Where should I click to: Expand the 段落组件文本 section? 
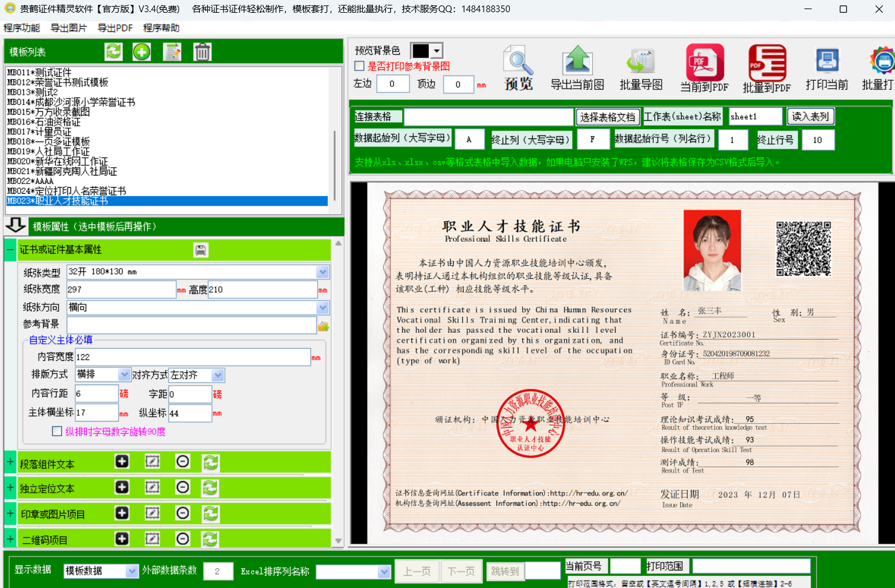coord(10,463)
